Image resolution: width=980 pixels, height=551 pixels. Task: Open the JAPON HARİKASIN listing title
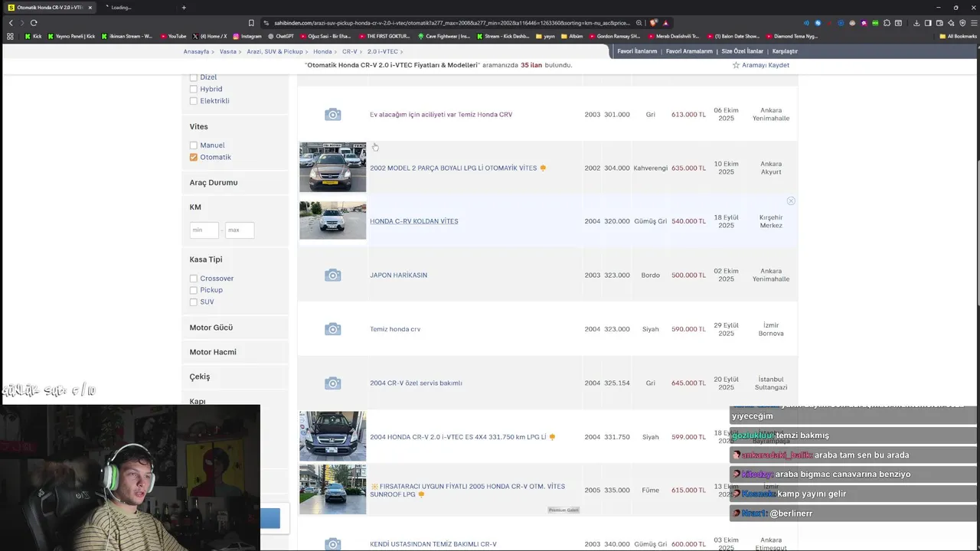pyautogui.click(x=398, y=275)
